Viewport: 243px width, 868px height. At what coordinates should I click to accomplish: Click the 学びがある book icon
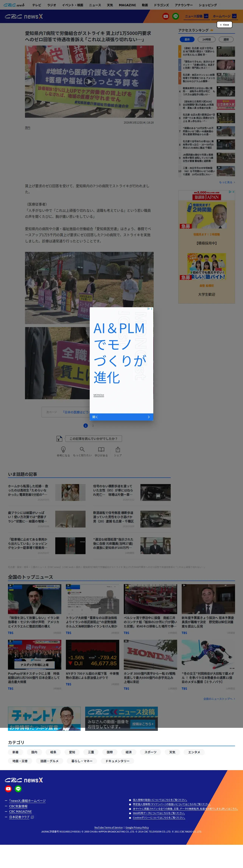(x=101, y=449)
